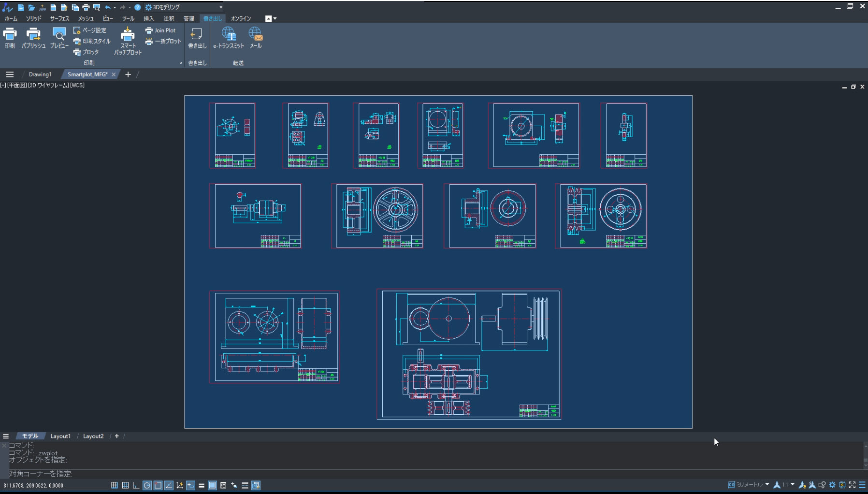Expand the Undo history dropdown arrow

click(115, 7)
